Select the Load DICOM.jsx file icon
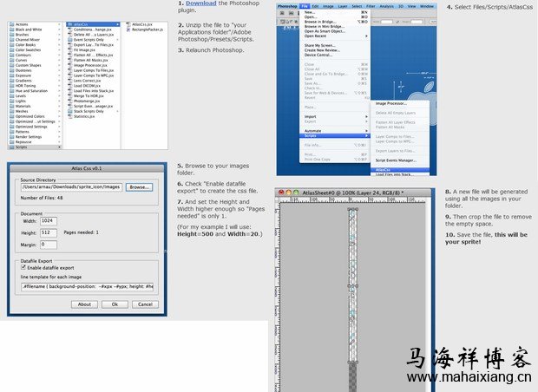The height and width of the screenshot is (392, 538). [70, 86]
